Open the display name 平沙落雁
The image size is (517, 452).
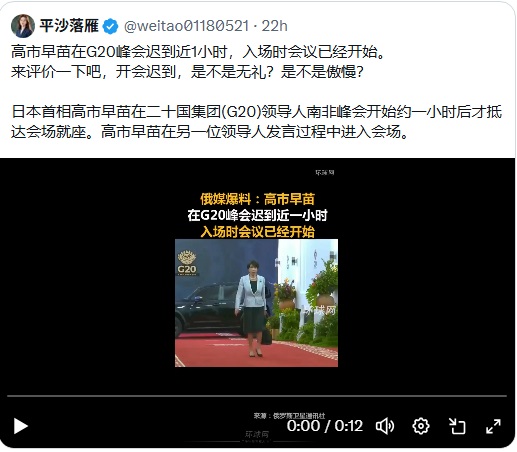(69, 26)
